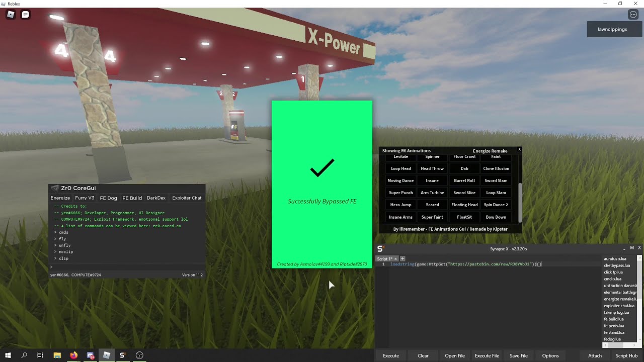
Task: Play the Floating Head animation
Action: (464, 205)
